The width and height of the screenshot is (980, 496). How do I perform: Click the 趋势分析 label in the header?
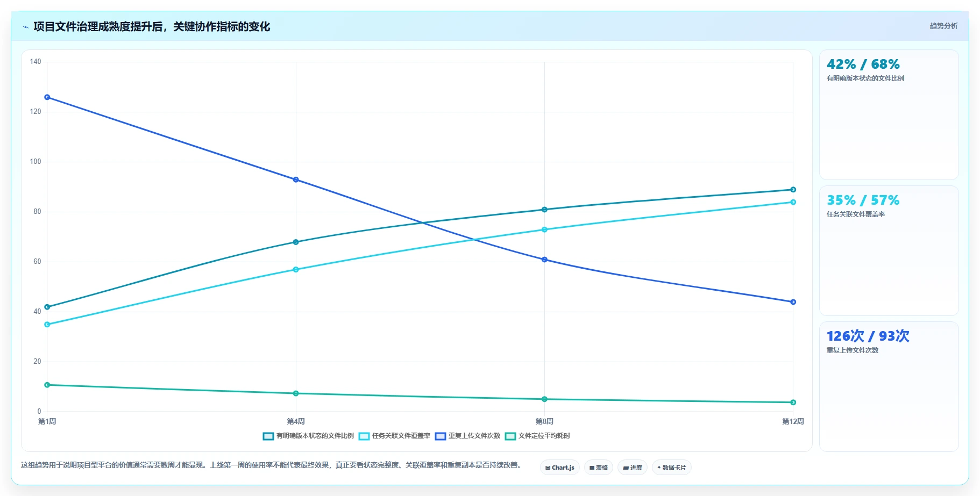tap(943, 26)
